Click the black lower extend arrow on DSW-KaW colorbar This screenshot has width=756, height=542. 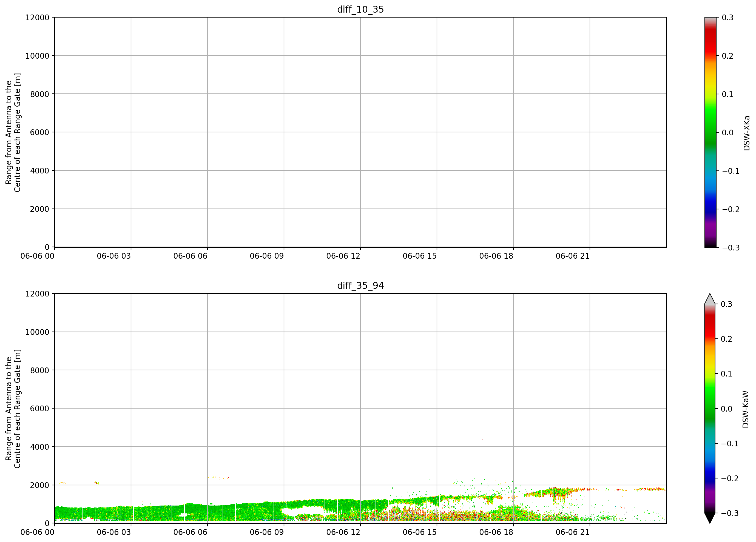click(710, 518)
